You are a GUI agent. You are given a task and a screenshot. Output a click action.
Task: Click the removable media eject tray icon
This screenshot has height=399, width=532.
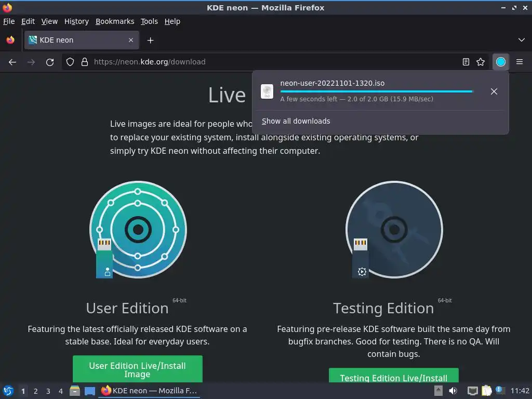[x=438, y=391]
